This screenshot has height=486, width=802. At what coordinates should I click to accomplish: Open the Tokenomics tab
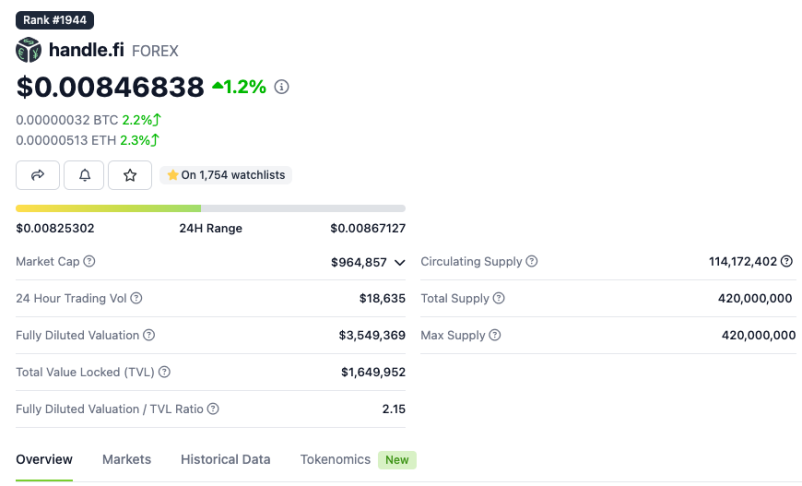[x=335, y=459]
